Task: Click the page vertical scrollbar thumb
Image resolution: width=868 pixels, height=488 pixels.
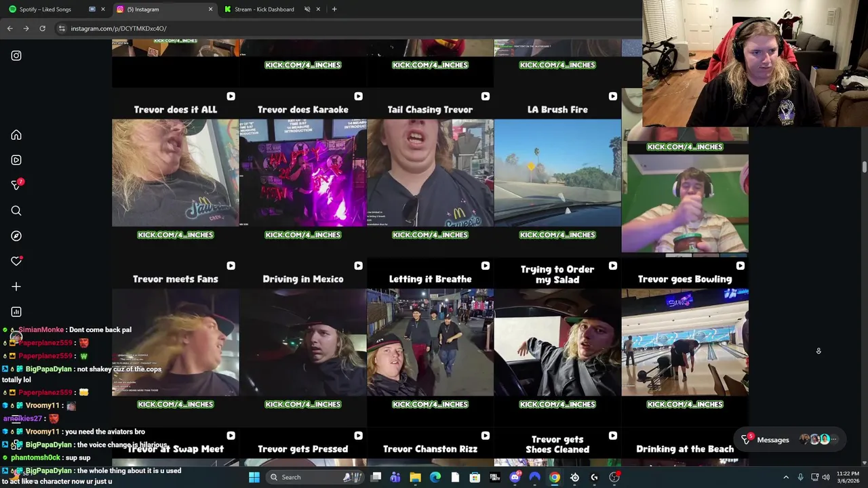Action: 864,167
